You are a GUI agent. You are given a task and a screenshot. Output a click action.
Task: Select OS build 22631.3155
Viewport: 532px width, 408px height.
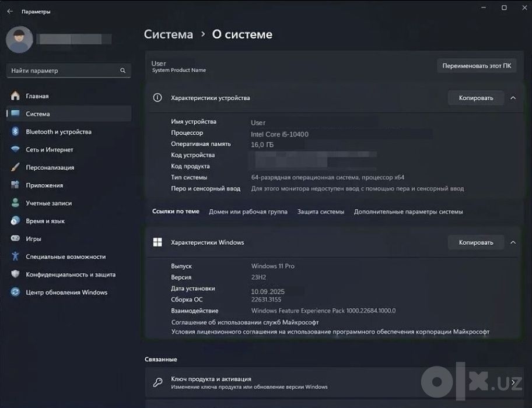point(266,300)
